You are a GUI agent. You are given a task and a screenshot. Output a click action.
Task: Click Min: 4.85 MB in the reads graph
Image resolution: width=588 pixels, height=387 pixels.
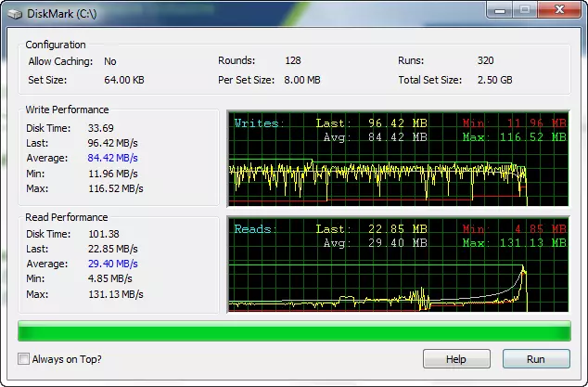(514, 229)
